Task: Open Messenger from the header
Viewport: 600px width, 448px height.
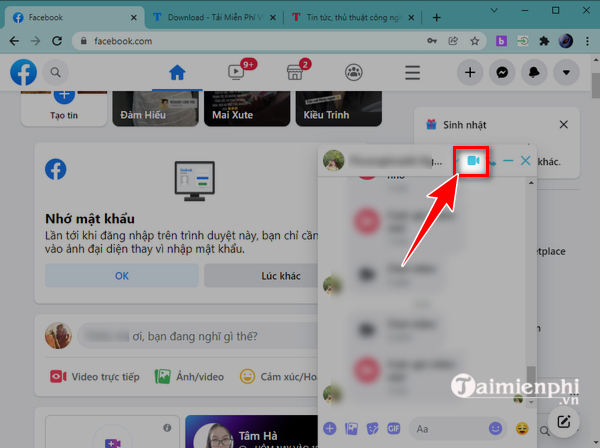Action: point(502,72)
